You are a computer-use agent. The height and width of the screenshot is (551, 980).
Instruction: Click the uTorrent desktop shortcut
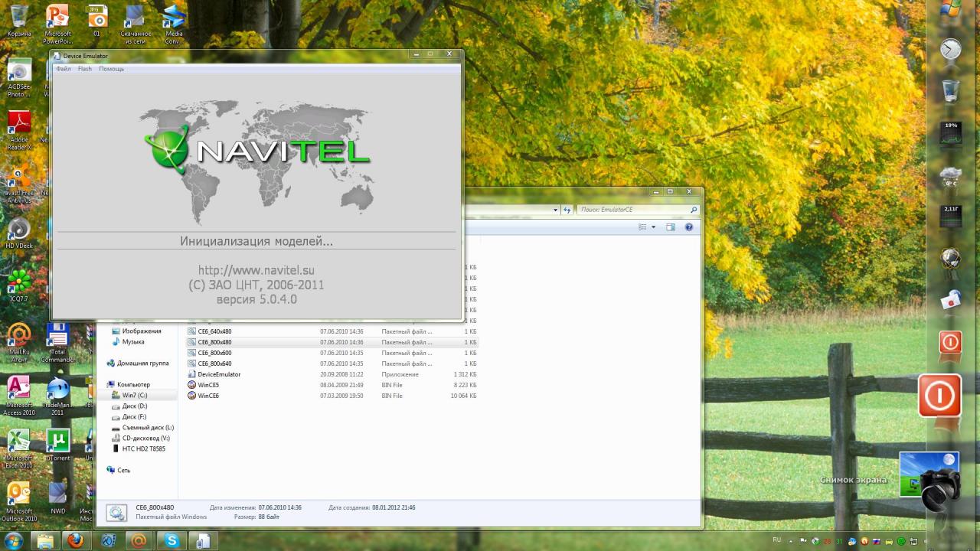pyautogui.click(x=58, y=442)
